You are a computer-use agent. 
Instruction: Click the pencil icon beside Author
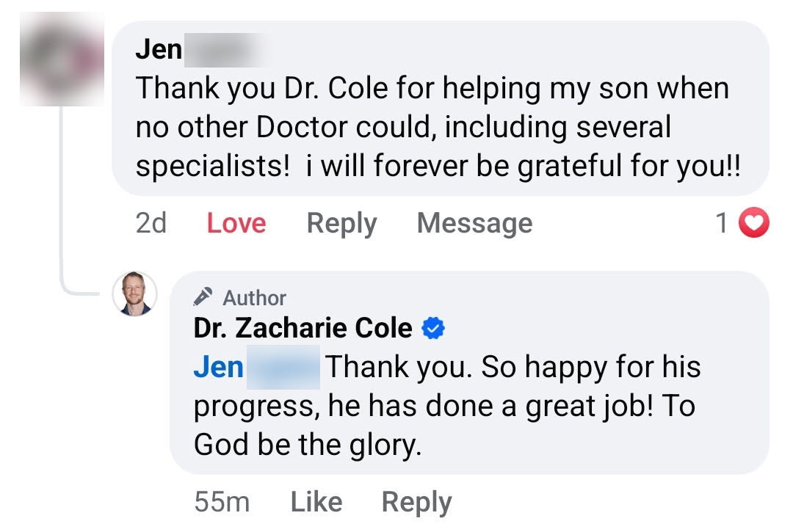[x=203, y=297]
